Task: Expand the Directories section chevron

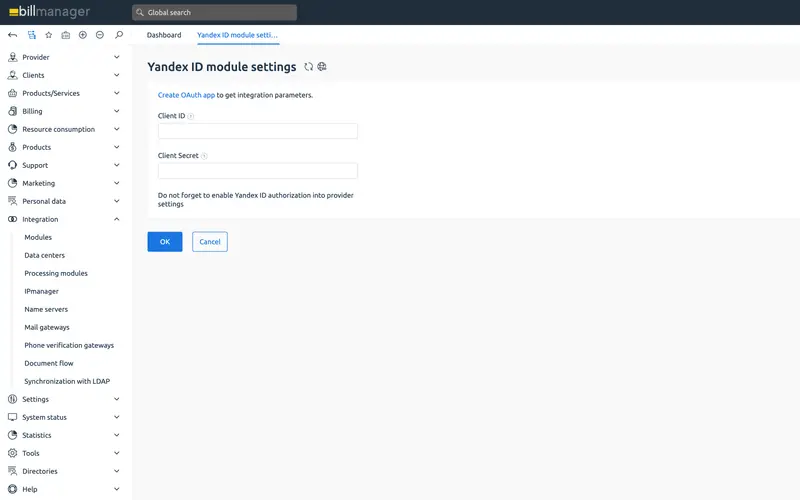Action: [116, 471]
